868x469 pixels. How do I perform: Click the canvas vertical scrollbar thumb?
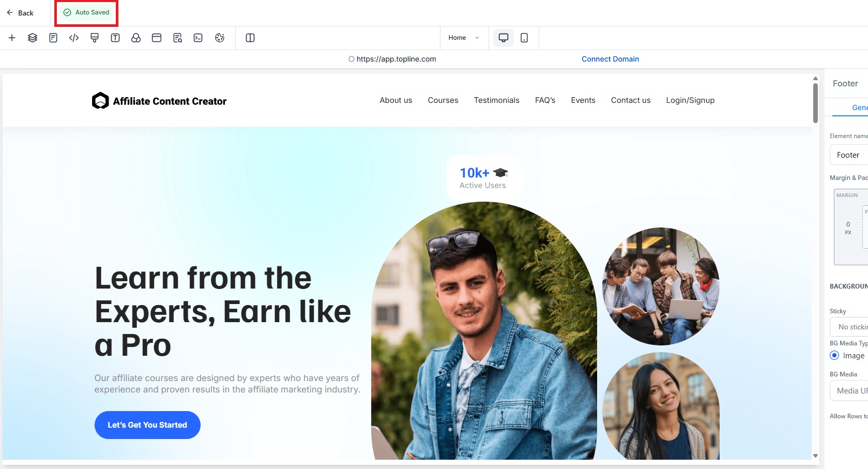(x=815, y=103)
